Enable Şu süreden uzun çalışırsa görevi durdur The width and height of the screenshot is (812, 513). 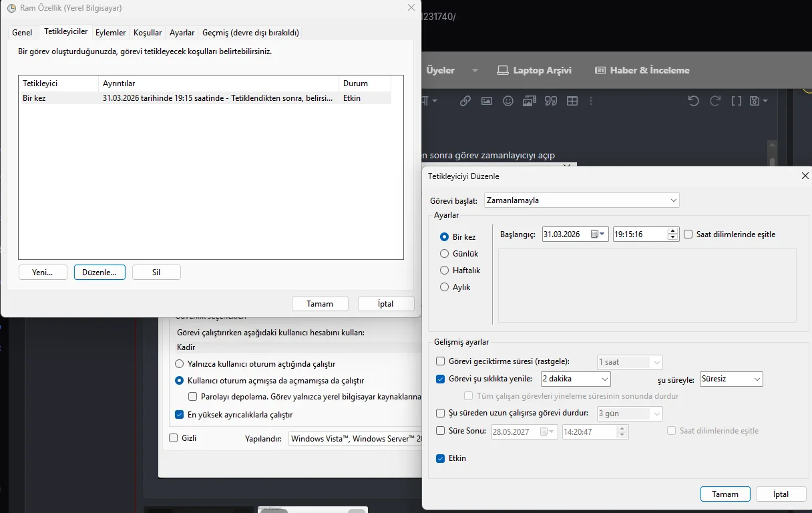440,413
